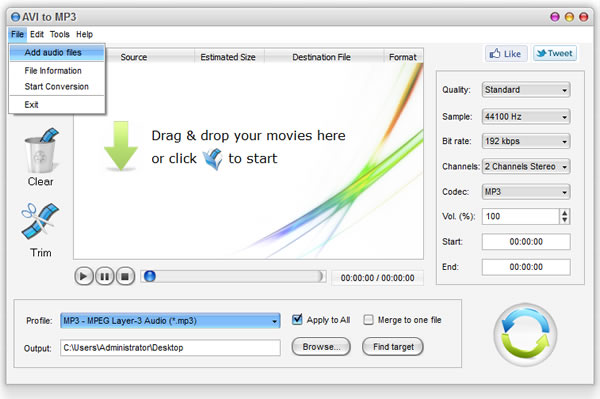
Task: Select the Trim scissors icon
Action: pyautogui.click(x=40, y=222)
